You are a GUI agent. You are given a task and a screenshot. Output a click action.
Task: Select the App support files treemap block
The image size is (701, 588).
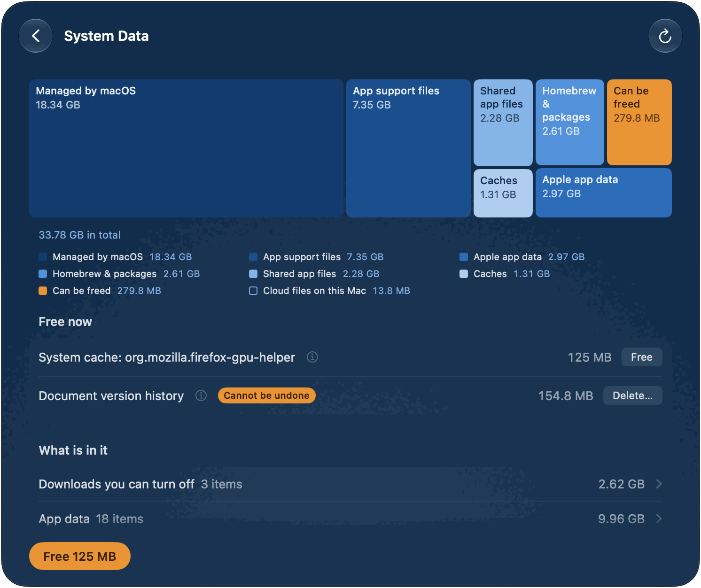click(408, 148)
